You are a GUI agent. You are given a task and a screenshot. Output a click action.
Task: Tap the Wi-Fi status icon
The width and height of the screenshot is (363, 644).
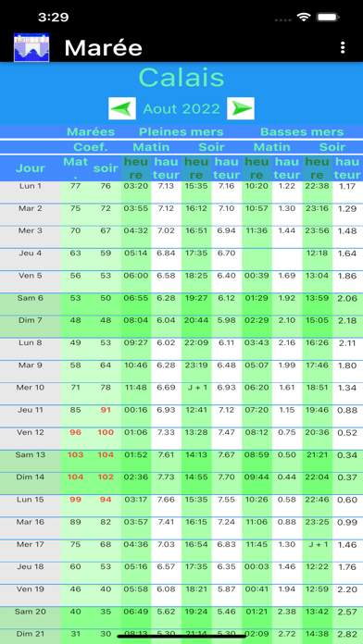pyautogui.click(x=304, y=18)
